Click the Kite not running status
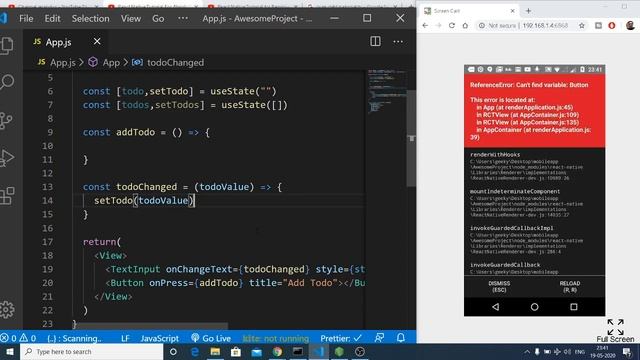 click(x=276, y=338)
